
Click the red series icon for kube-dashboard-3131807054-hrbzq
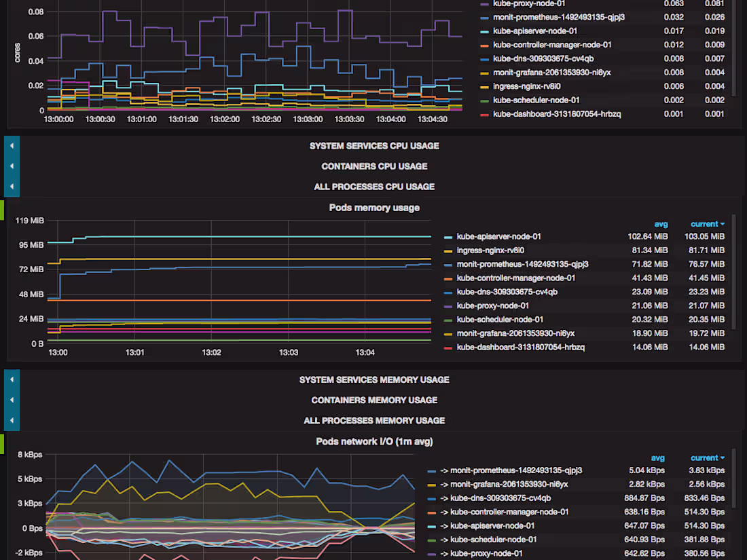pos(448,347)
